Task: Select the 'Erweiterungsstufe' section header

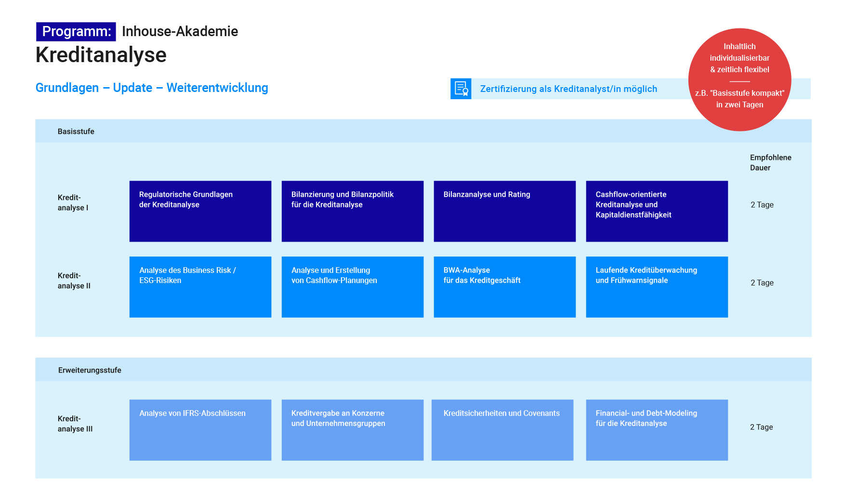Action: pyautogui.click(x=90, y=370)
